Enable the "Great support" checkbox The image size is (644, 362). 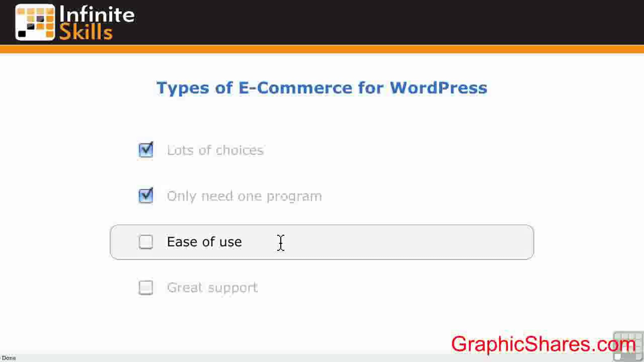(x=146, y=287)
